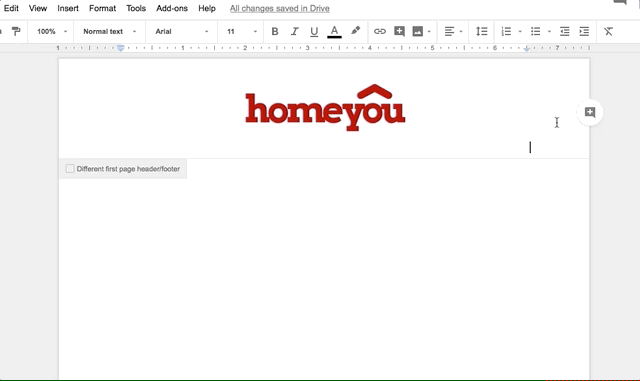The width and height of the screenshot is (640, 381).
Task: Open the Tools menu
Action: pyautogui.click(x=136, y=8)
